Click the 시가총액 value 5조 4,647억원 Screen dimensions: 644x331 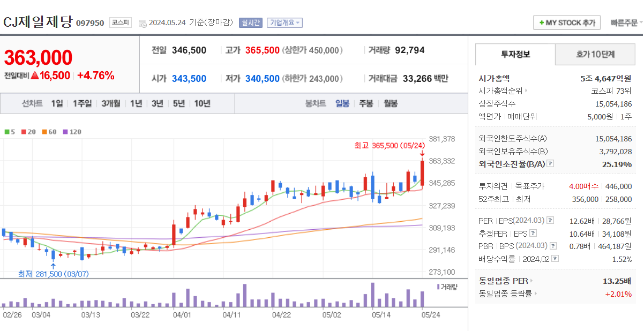pyautogui.click(x=606, y=78)
